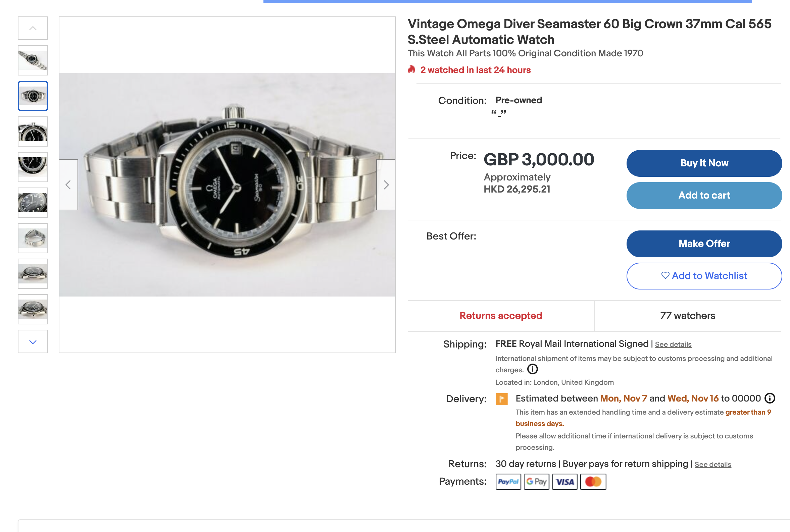Click the Mastercard payment icon
This screenshot has width=790, height=532.
(x=593, y=481)
